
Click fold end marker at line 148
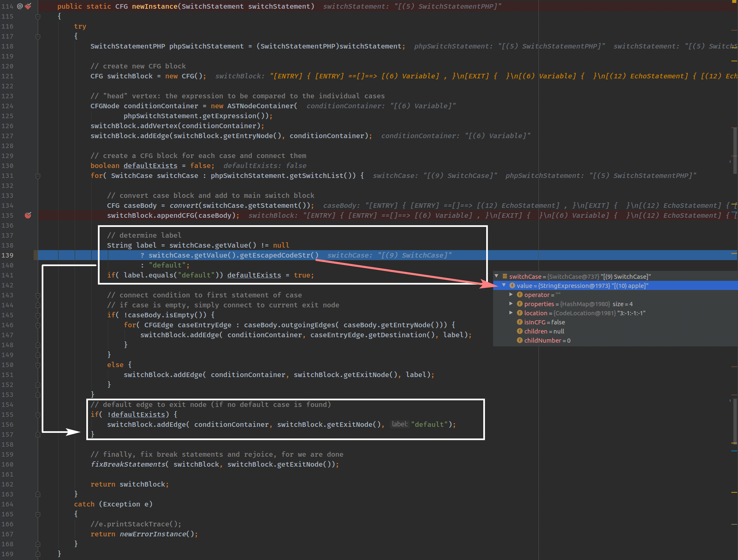coord(38,345)
